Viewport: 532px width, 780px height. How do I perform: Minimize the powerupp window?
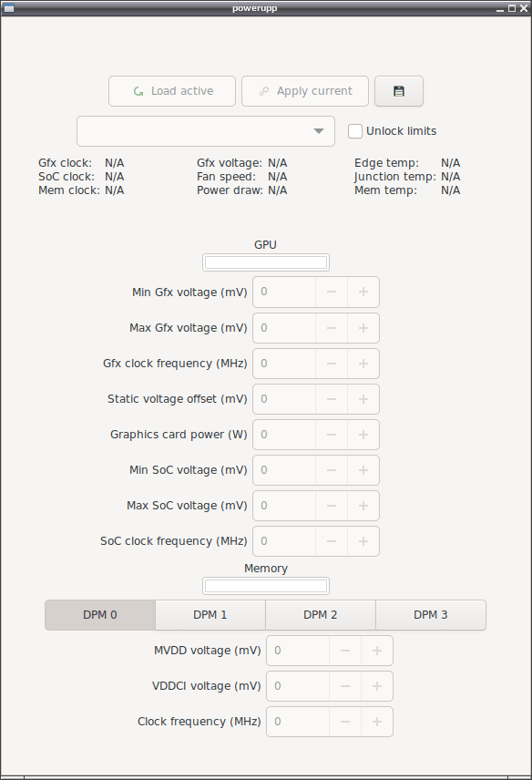coord(500,9)
